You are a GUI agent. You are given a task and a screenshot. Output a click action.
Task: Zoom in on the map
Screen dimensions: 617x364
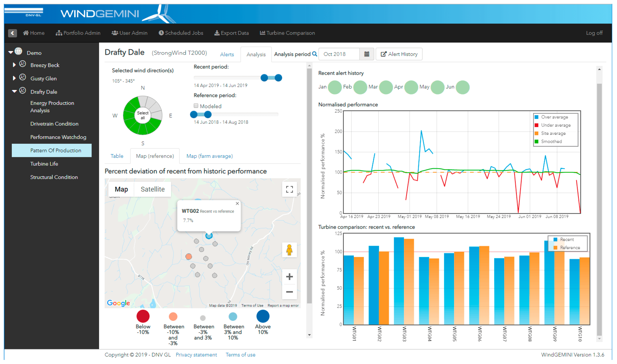(289, 277)
